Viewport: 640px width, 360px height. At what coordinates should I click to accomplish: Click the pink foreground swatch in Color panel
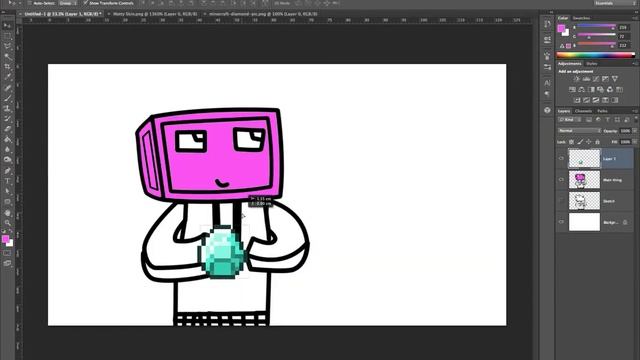click(561, 28)
